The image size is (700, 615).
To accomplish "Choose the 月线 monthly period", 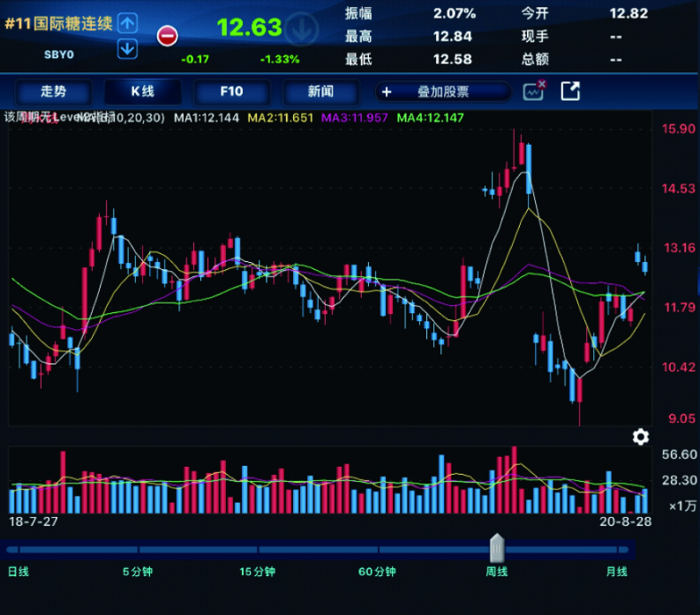I will (616, 572).
